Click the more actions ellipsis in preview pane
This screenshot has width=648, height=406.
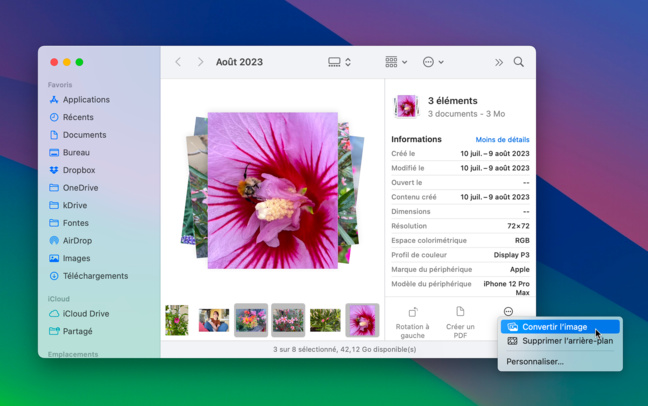[508, 311]
